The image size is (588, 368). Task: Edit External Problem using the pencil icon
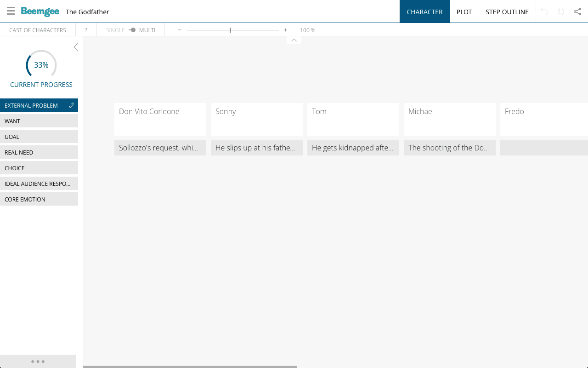(71, 105)
